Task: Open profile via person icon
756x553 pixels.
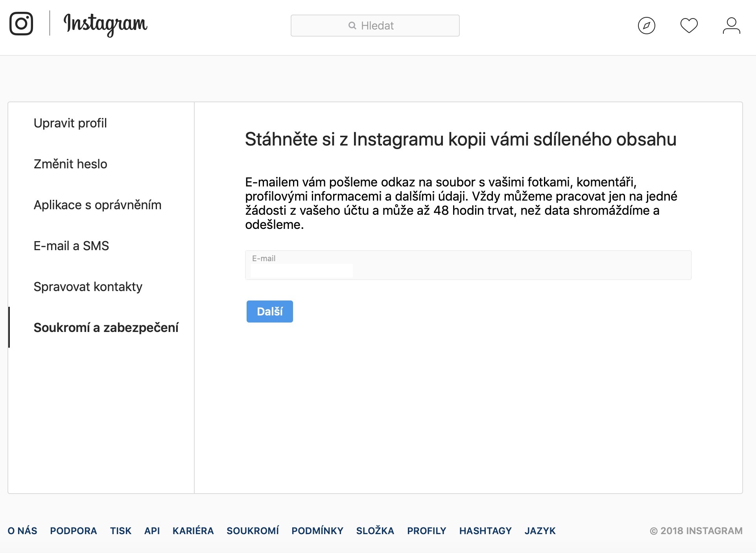Action: 731,26
